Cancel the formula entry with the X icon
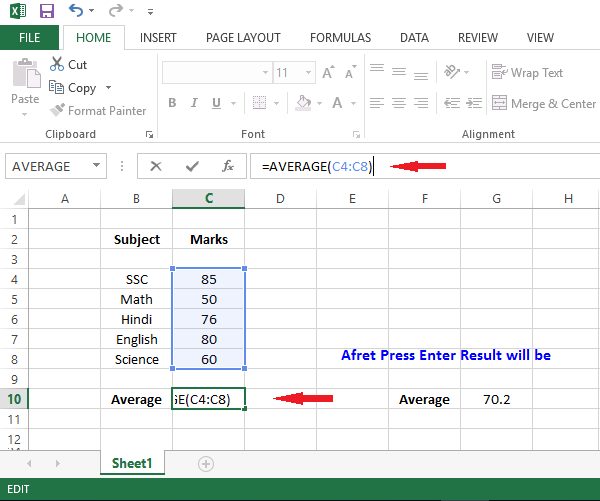600x501 pixels. pos(156,166)
